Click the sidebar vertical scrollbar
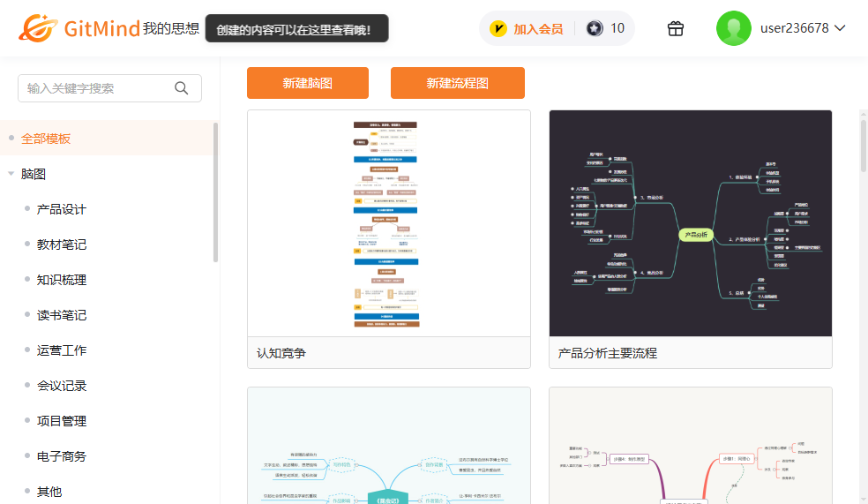 (215, 192)
